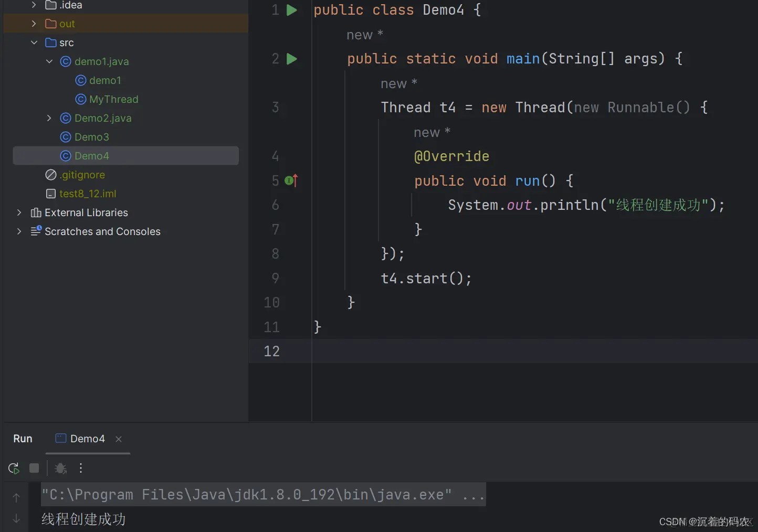Click the class icon beside MyThread
The height and width of the screenshot is (532, 758).
[x=81, y=99]
